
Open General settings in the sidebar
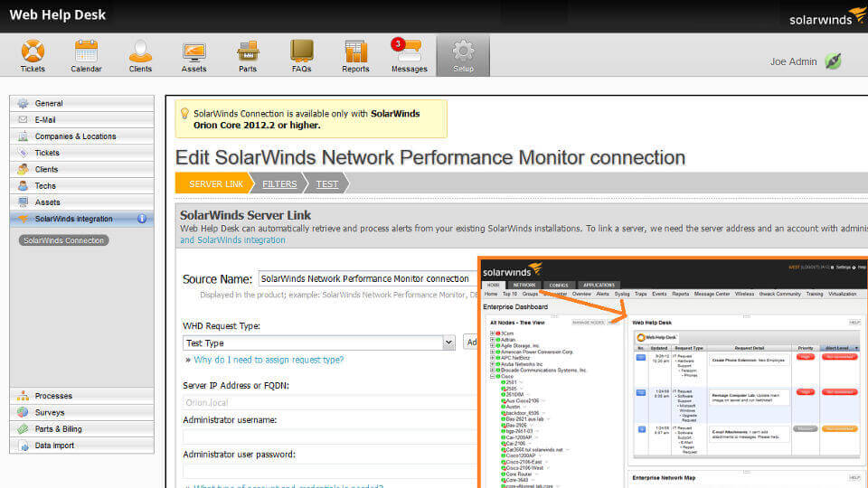pos(82,103)
